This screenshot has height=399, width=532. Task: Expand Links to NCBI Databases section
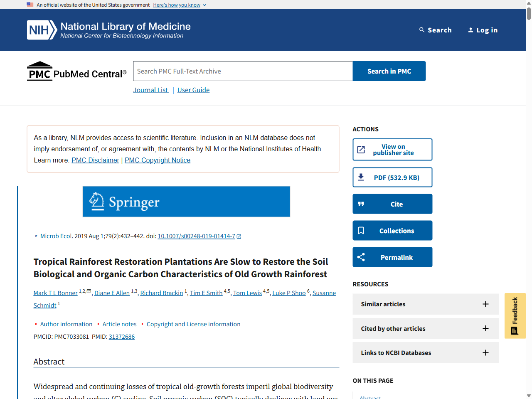coord(485,353)
